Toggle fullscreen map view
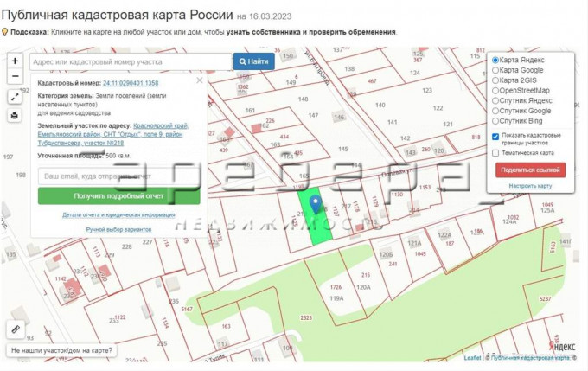The width and height of the screenshot is (588, 371). [15, 97]
